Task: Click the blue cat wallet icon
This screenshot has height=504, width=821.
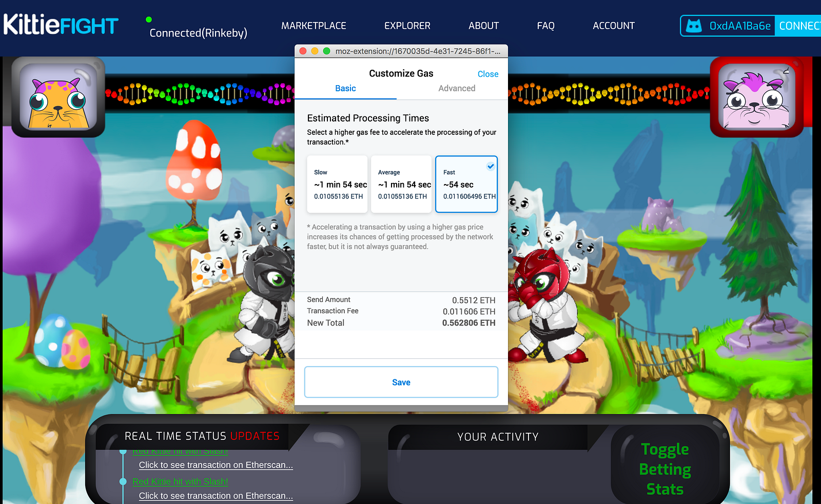Action: 694,26
